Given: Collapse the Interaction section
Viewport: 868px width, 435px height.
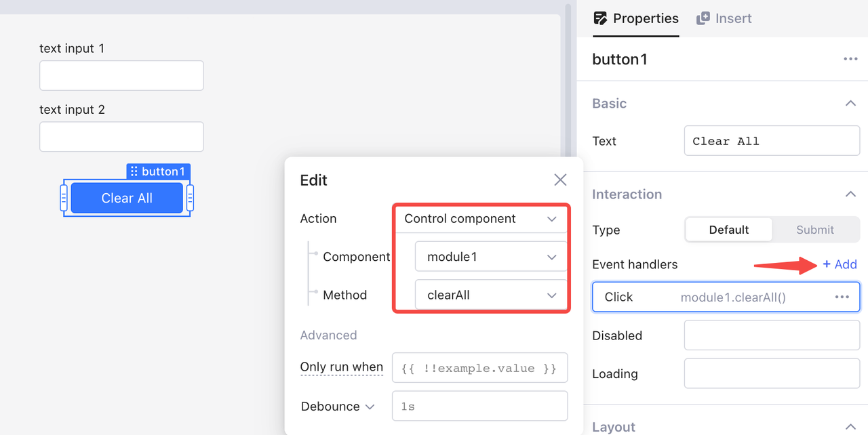Looking at the screenshot, I should (850, 194).
